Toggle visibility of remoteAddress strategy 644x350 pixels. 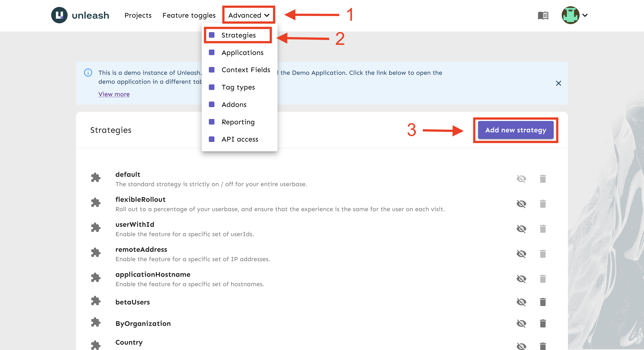521,254
